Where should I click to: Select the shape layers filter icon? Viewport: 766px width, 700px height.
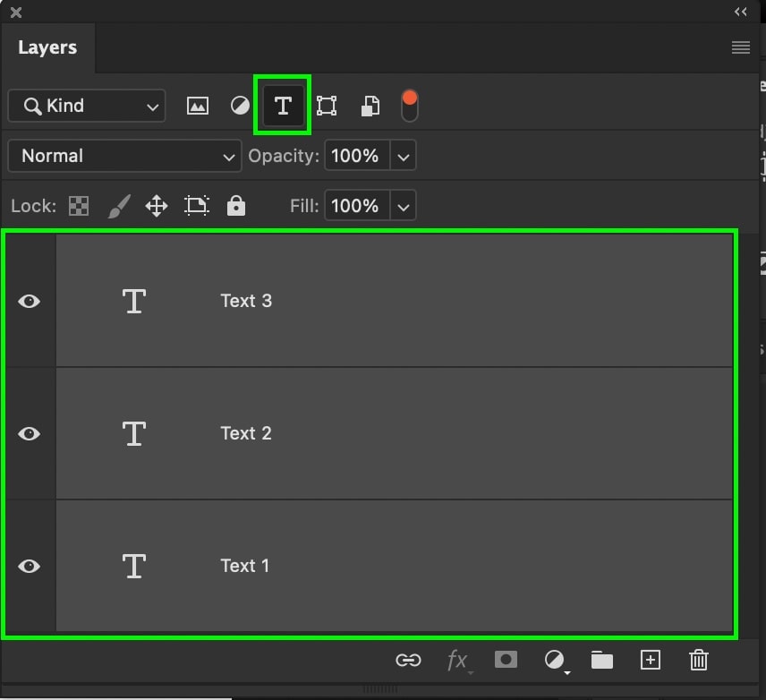(326, 105)
